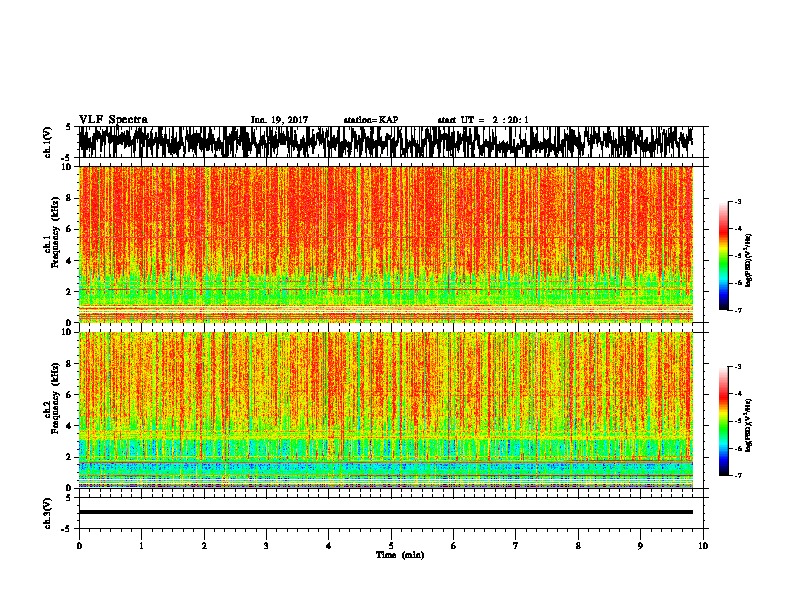This screenshot has height=612, width=792.
Task: Click the ch.1(V) waveform axis label
Action: (48, 142)
